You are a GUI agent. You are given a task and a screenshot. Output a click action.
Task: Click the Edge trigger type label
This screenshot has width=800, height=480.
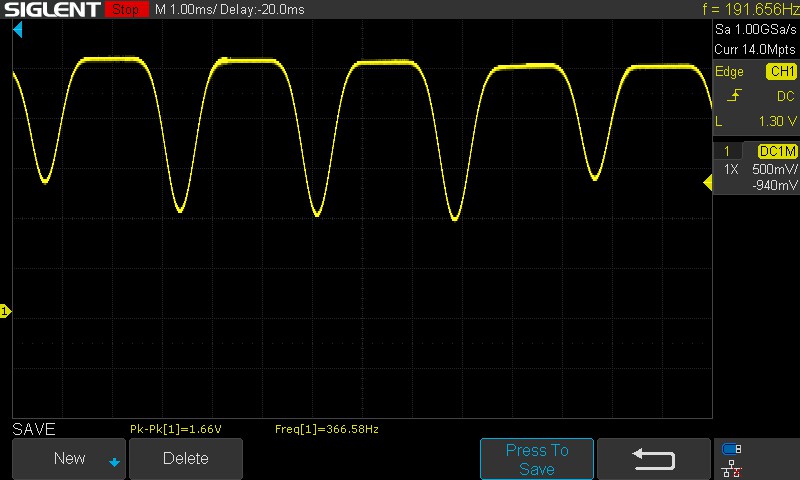click(729, 72)
